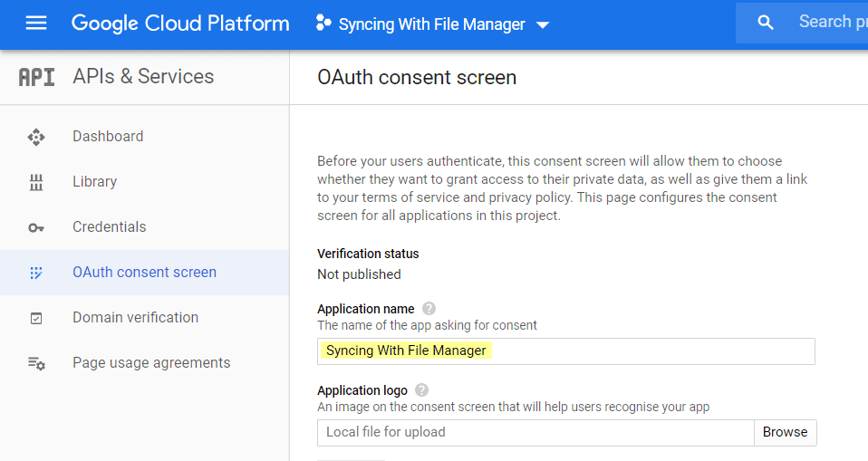Select Credentials in the sidebar
The image size is (868, 461).
pos(109,227)
